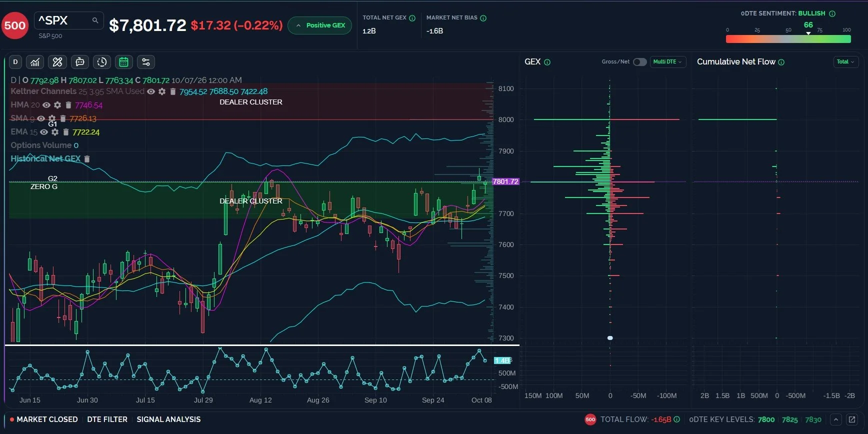Open the SIGNAL ANALYSIS tab
This screenshot has width=868, height=434.
click(168, 419)
